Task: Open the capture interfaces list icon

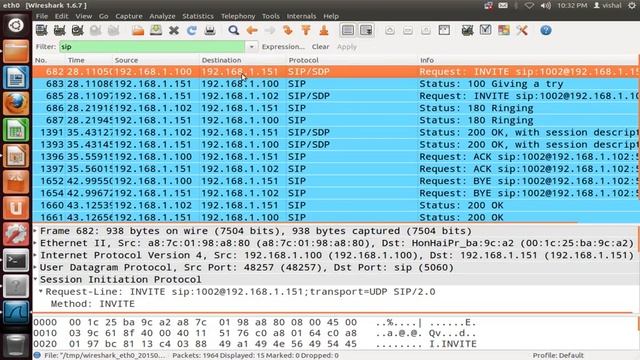Action: 42,30
